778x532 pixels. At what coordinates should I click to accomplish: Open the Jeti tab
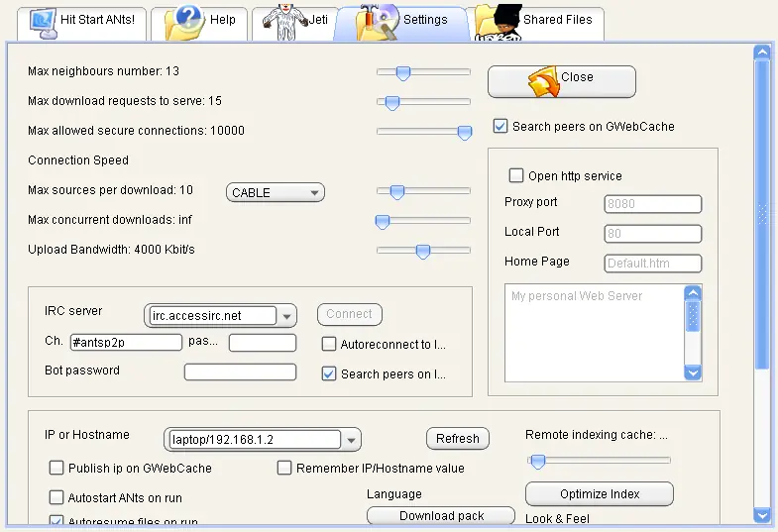coord(294,24)
